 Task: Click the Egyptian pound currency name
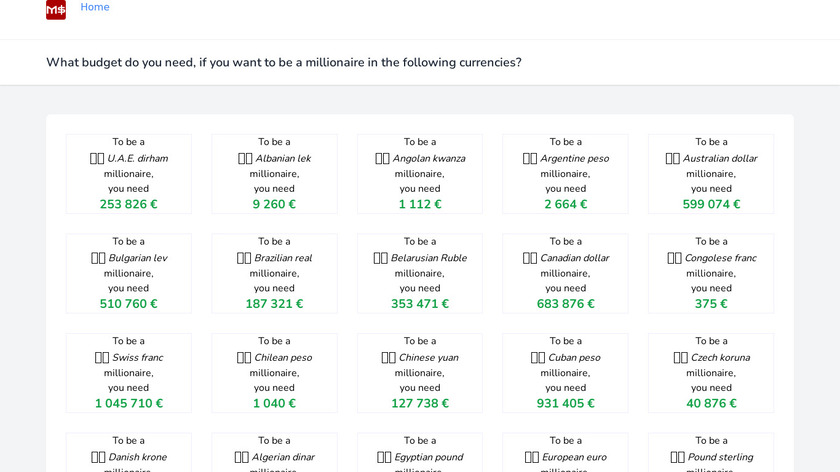[x=430, y=457]
